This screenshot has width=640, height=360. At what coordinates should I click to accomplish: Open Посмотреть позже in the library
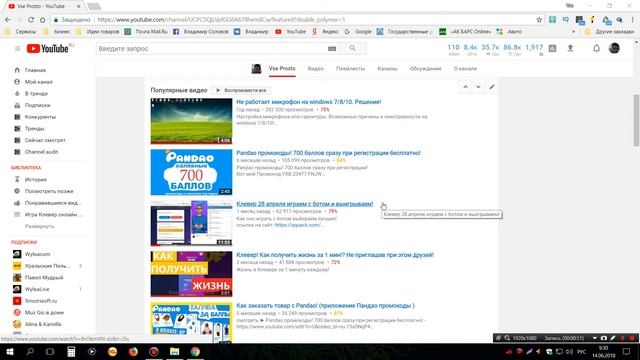pyautogui.click(x=49, y=191)
